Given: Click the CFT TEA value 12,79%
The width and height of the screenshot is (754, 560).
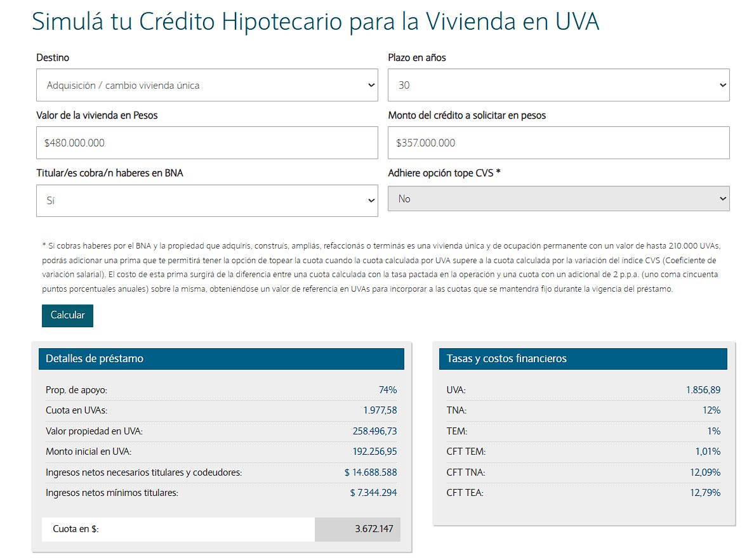Looking at the screenshot, I should pyautogui.click(x=705, y=493).
